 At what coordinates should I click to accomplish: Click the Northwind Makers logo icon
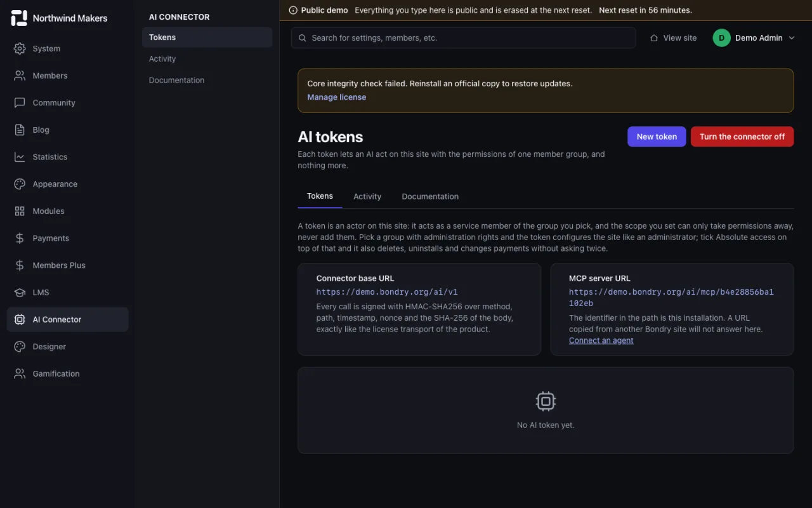click(x=19, y=18)
